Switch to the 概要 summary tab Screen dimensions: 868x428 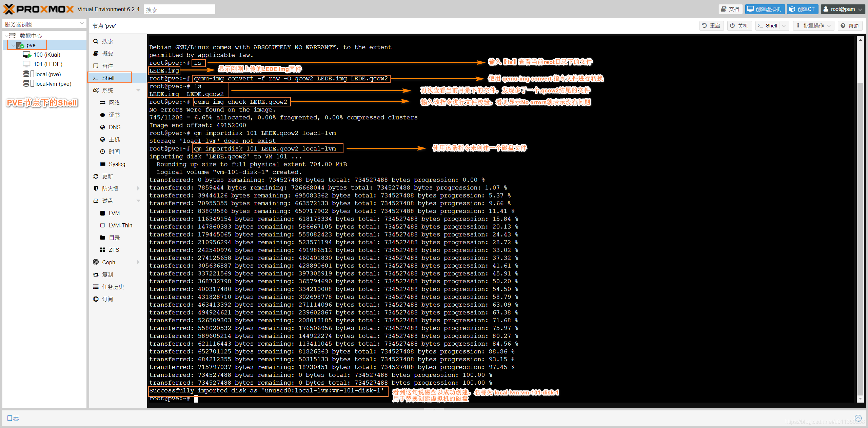(x=107, y=53)
